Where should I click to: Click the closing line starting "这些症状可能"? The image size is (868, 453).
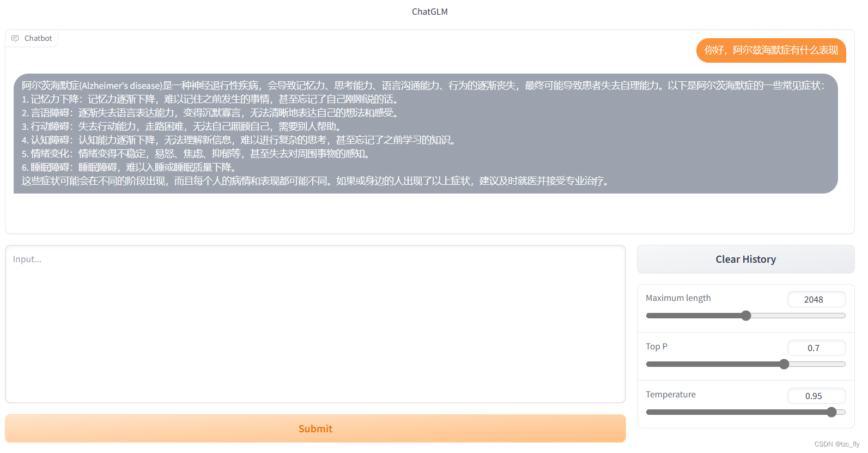tap(317, 181)
